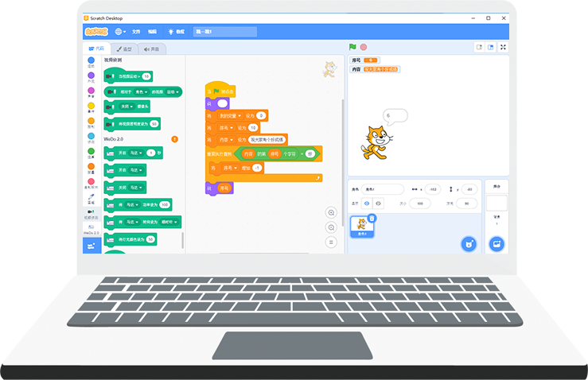The width and height of the screenshot is (588, 380).
Task: Open the Motion block category (blue circle)
Action: click(x=92, y=62)
